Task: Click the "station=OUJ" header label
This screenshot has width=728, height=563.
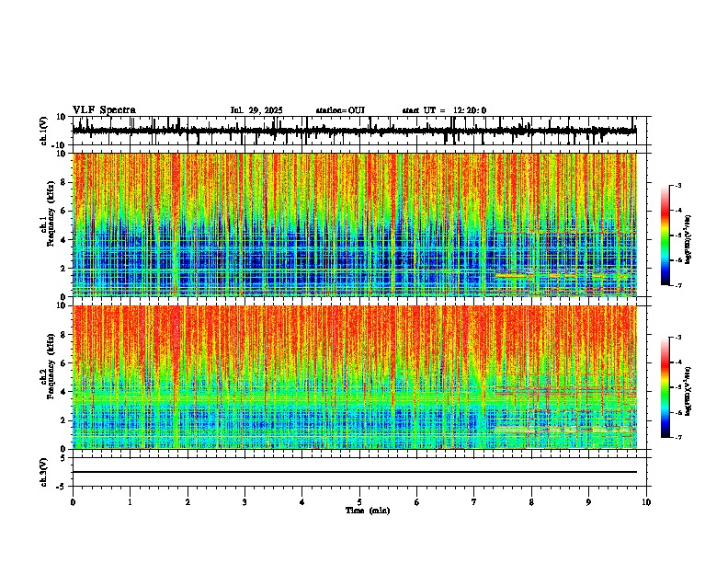Action: pyautogui.click(x=340, y=110)
